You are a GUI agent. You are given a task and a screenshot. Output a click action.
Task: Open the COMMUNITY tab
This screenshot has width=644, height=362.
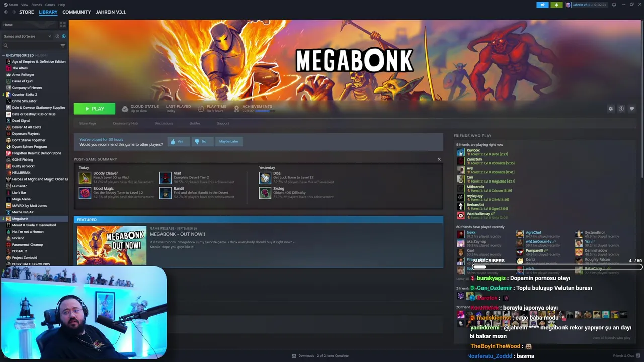[76, 12]
